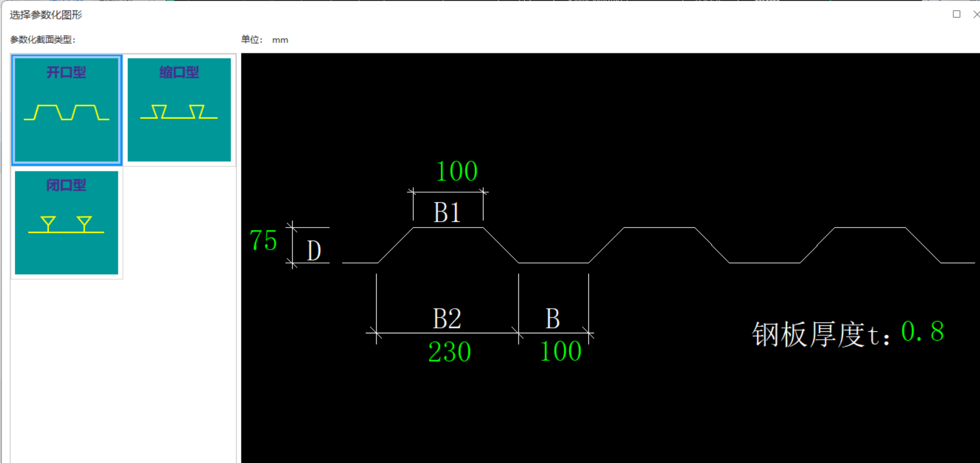
Task: Choose the 缩口型 section type thumbnail
Action: [x=179, y=110]
